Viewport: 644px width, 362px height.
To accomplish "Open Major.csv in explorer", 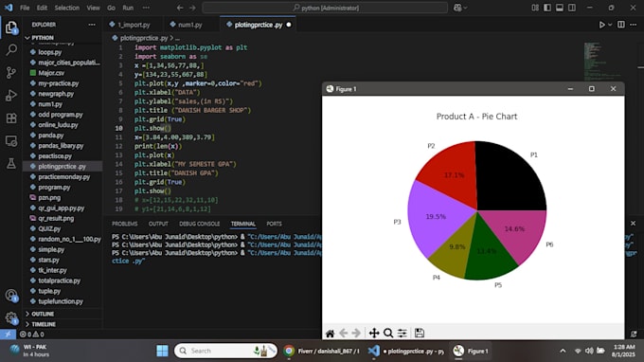I will tap(51, 73).
